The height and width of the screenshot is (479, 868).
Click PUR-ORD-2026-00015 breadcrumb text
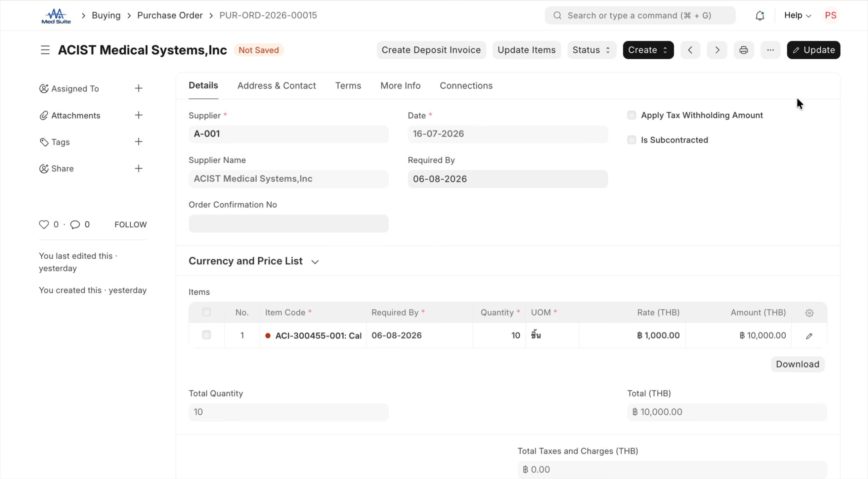pos(268,16)
